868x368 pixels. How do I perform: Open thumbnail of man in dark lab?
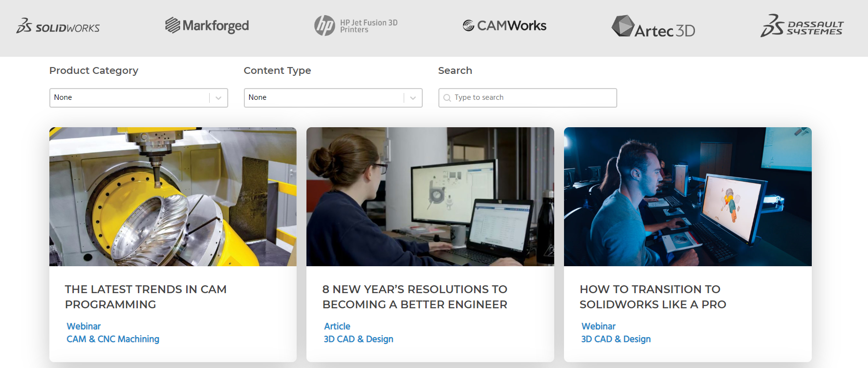point(688,197)
